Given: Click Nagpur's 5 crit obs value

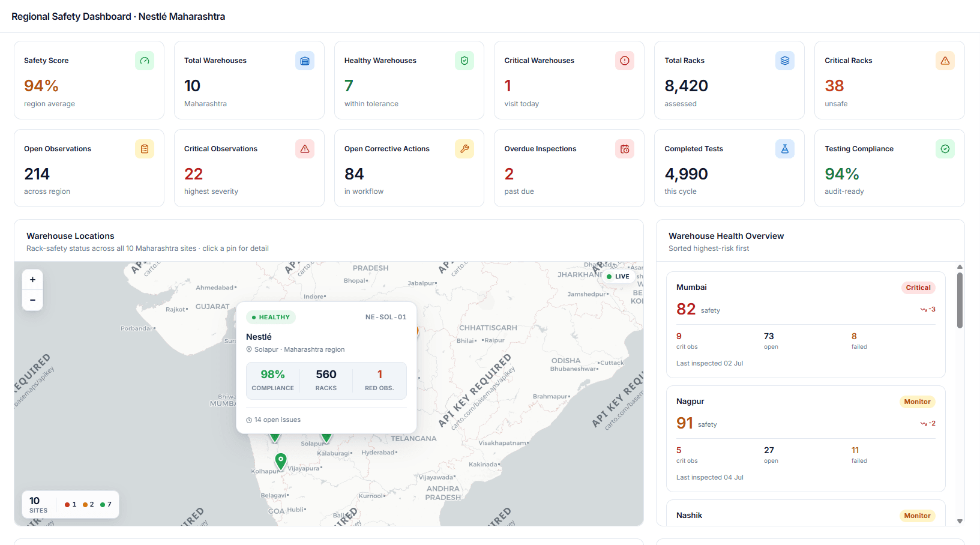Looking at the screenshot, I should point(679,450).
